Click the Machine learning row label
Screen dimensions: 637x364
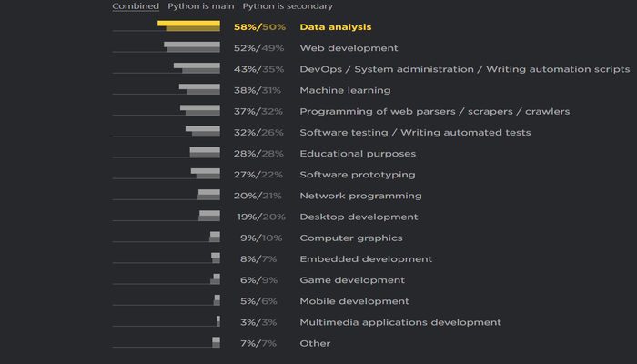345,90
